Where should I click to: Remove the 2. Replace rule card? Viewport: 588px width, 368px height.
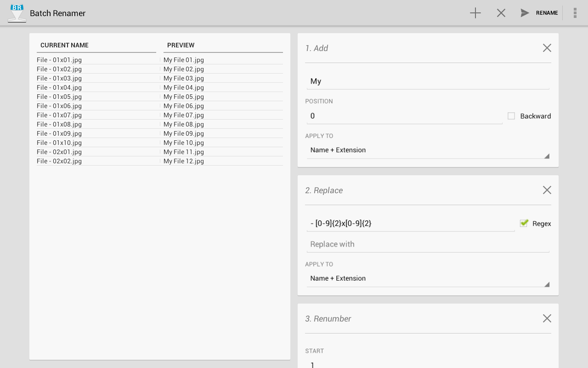coord(547,190)
